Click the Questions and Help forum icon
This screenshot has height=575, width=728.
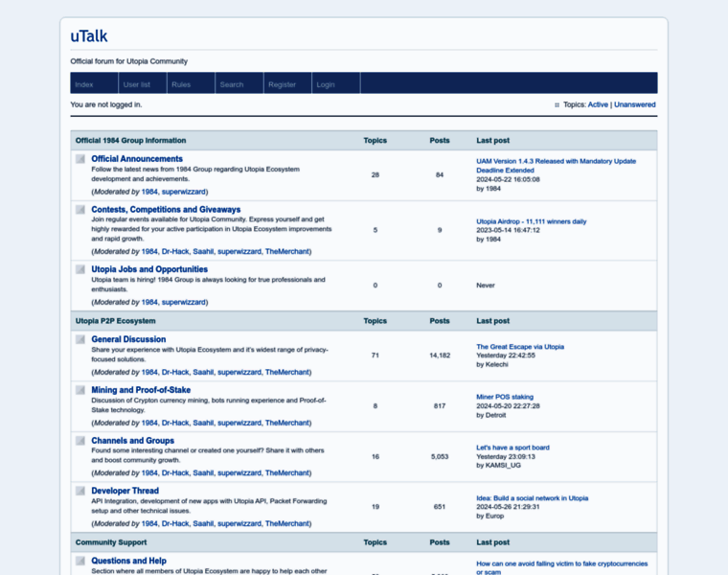[80, 561]
